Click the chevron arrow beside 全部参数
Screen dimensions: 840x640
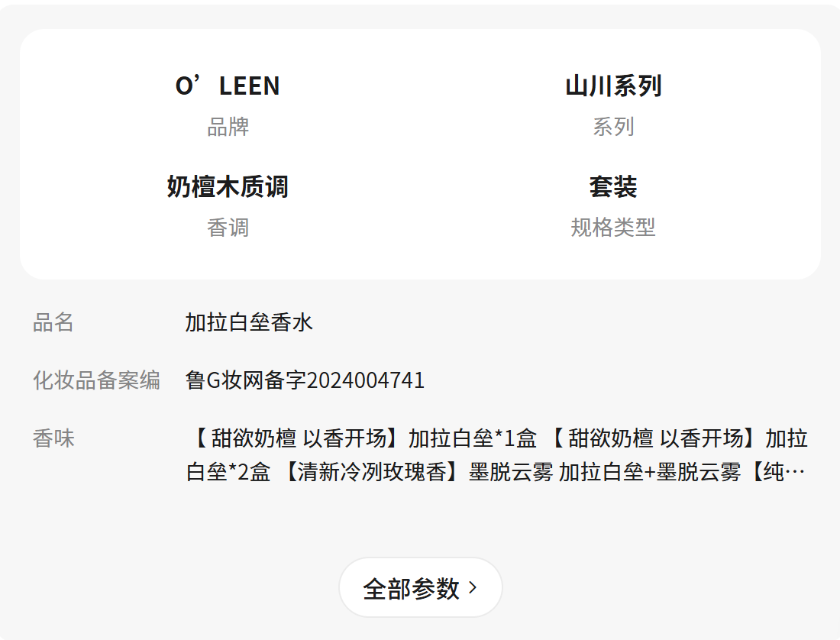coord(473,587)
